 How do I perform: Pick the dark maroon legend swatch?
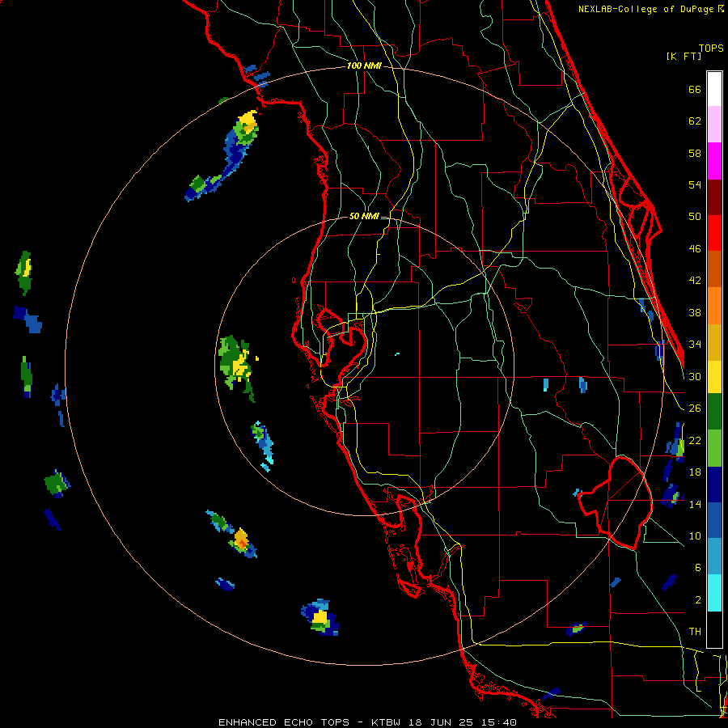click(714, 197)
